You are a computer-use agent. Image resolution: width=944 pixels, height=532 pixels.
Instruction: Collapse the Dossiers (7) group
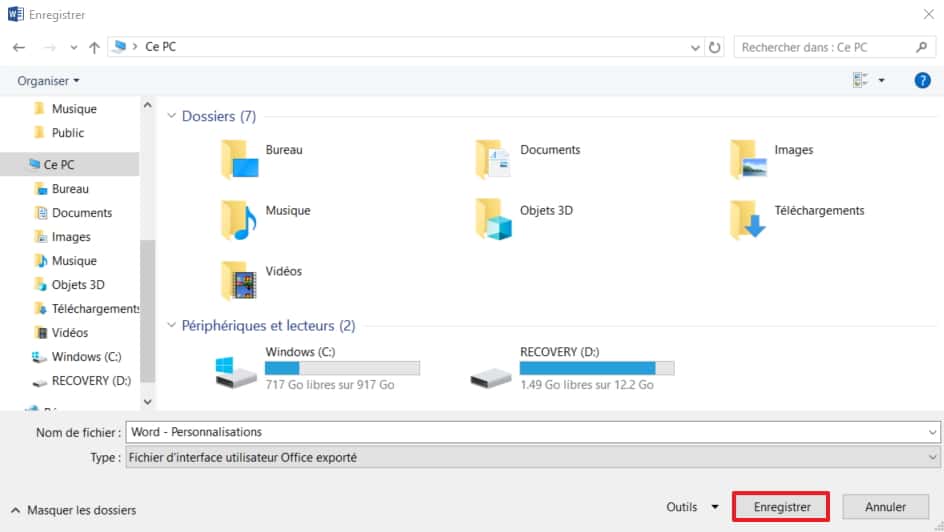tap(172, 116)
